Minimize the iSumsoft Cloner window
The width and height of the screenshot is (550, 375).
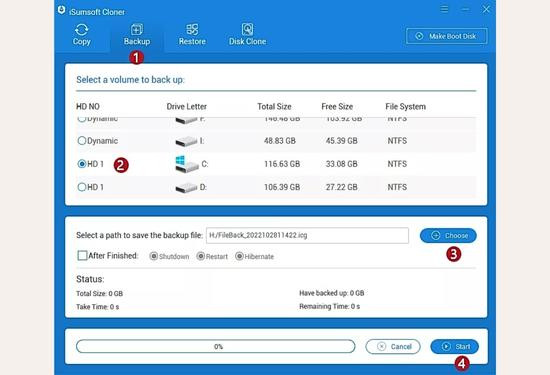coord(465,9)
